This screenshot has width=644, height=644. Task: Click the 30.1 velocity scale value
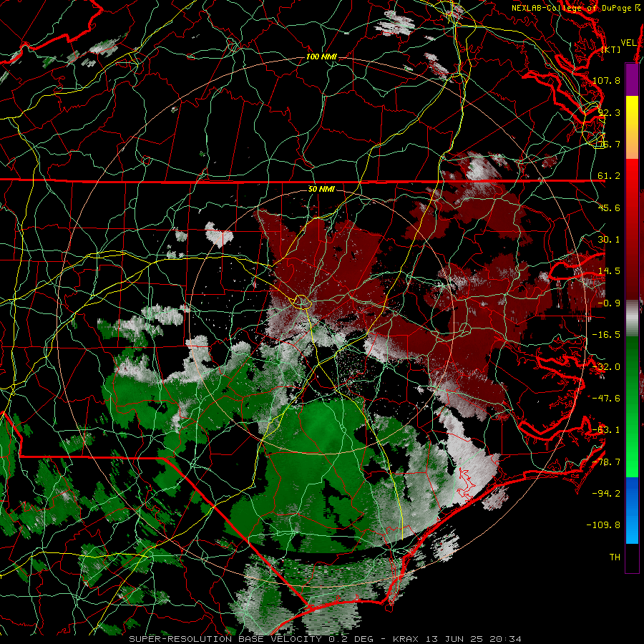pos(609,240)
